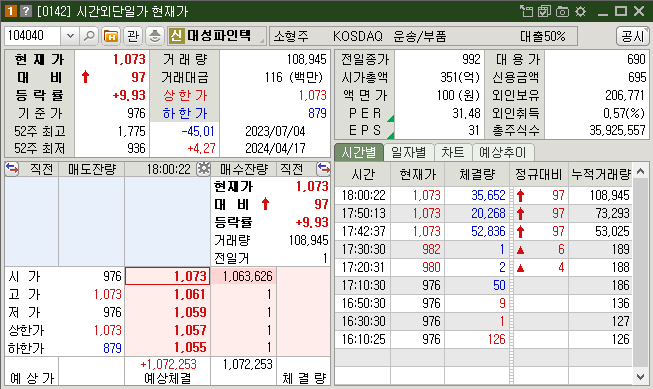Click the 총주식수 value 35,925,557
Screen dimensions: 653x389
click(617, 130)
